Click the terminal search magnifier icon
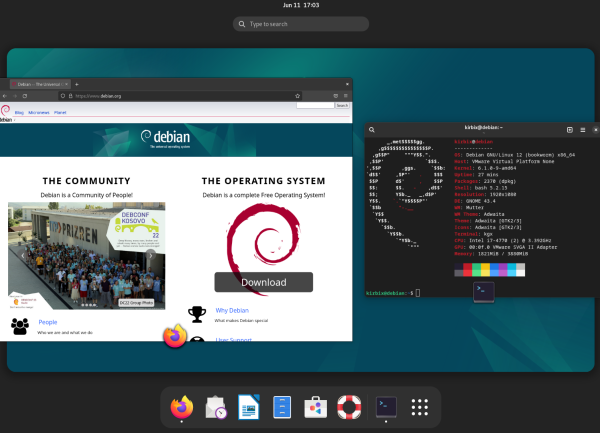600x433 pixels. [x=372, y=130]
